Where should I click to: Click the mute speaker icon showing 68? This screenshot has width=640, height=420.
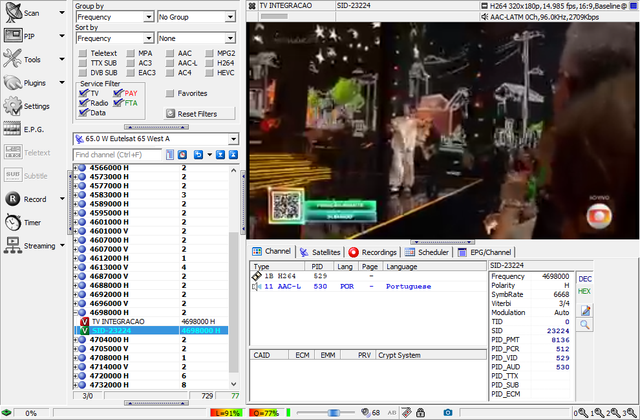(x=366, y=413)
